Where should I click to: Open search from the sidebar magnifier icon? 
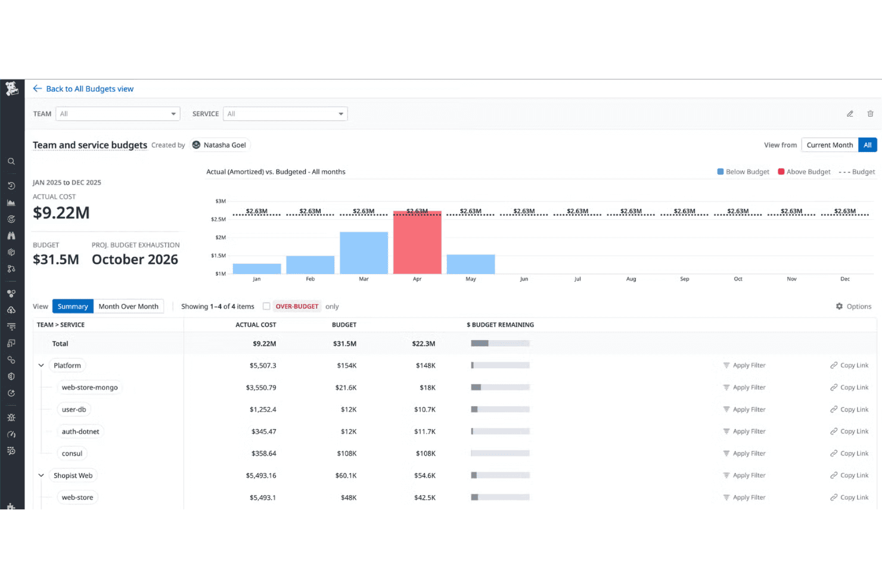[x=11, y=161]
